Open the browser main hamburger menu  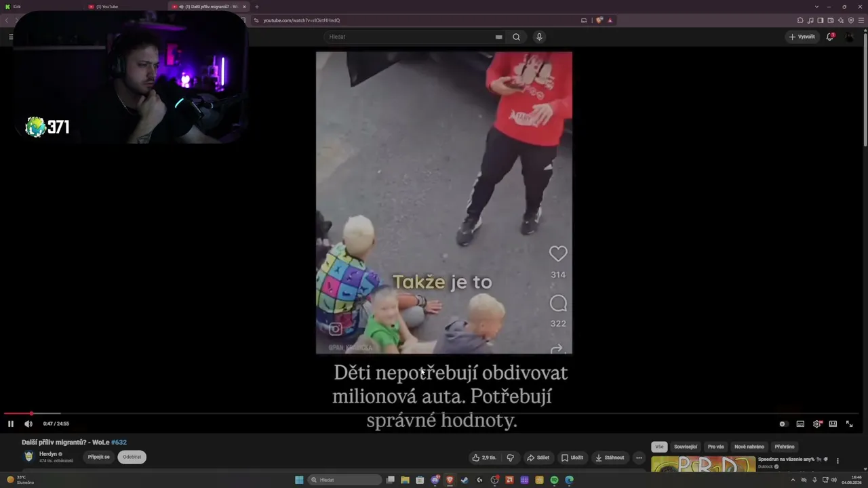tap(861, 20)
